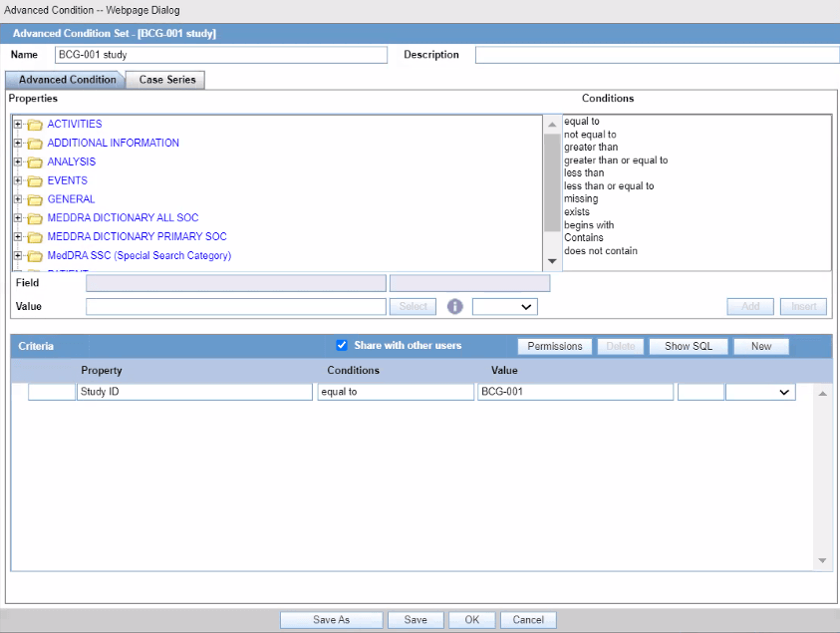Open the info icon next to the Select button
The height and width of the screenshot is (633, 840).
click(x=454, y=306)
